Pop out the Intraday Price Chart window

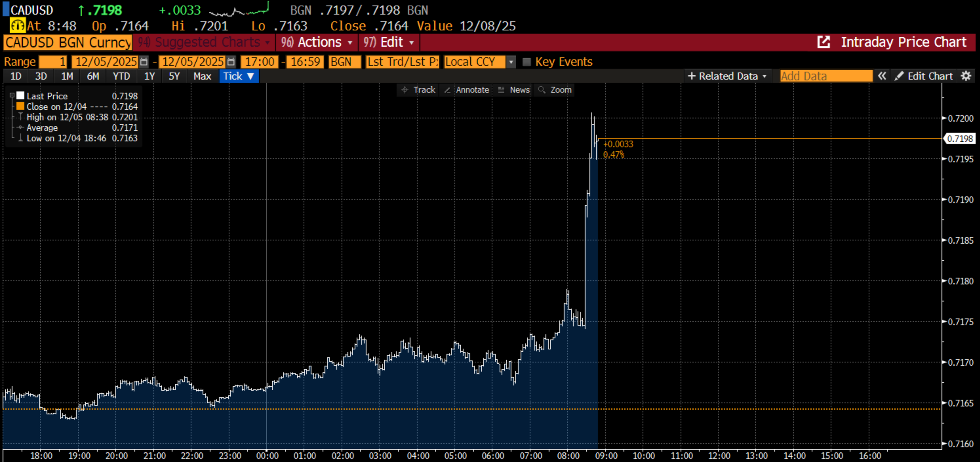coord(824,42)
